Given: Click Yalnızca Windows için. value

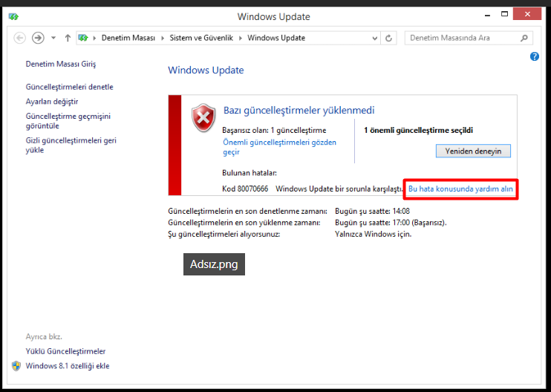Looking at the screenshot, I should tap(374, 234).
